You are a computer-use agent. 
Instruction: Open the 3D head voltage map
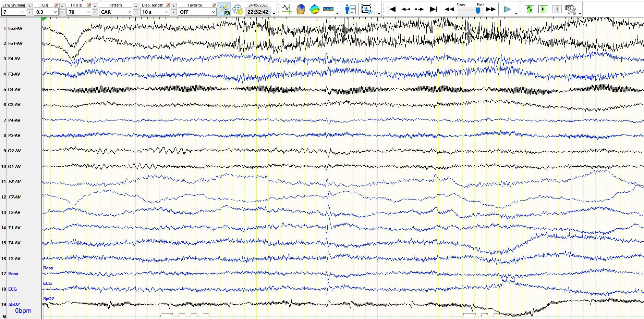click(301, 9)
